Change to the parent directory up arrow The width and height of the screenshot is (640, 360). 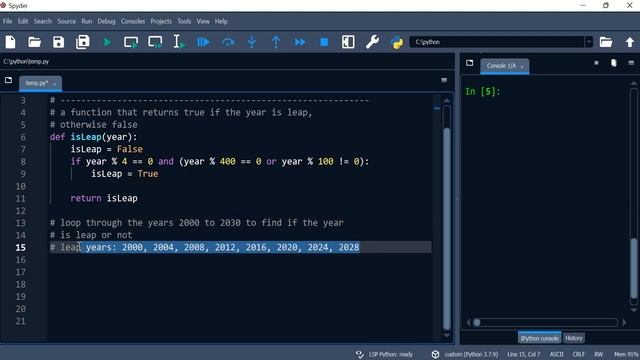(x=630, y=42)
